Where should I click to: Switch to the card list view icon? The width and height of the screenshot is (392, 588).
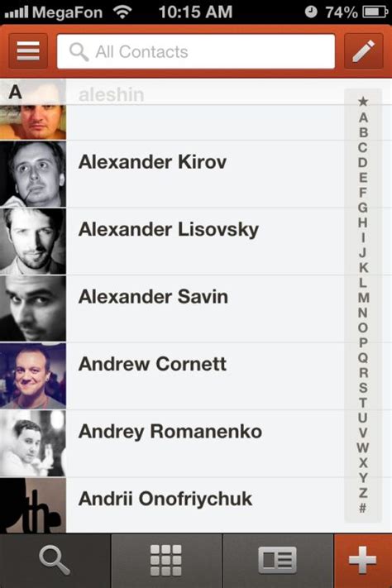(x=278, y=560)
